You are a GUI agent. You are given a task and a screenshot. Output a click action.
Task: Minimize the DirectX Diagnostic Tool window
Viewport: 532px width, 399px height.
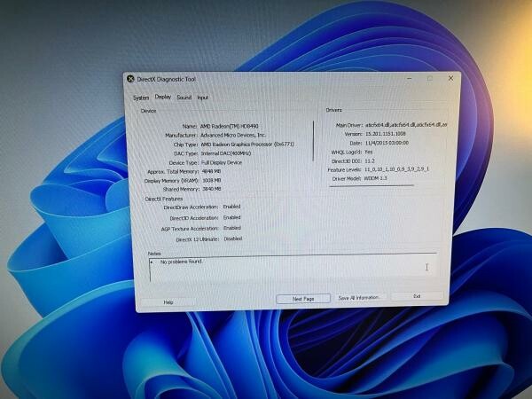coord(410,78)
